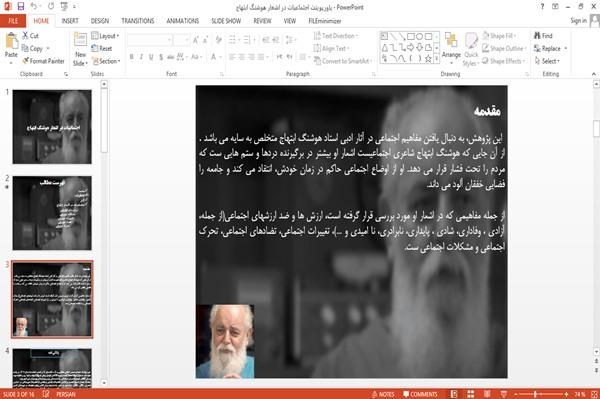Click the zoom slider handle
Screen dimensions: 600x399
tap(535, 394)
